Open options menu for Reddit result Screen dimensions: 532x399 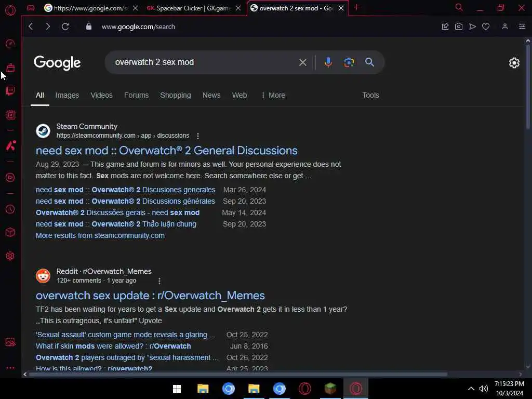pyautogui.click(x=159, y=281)
